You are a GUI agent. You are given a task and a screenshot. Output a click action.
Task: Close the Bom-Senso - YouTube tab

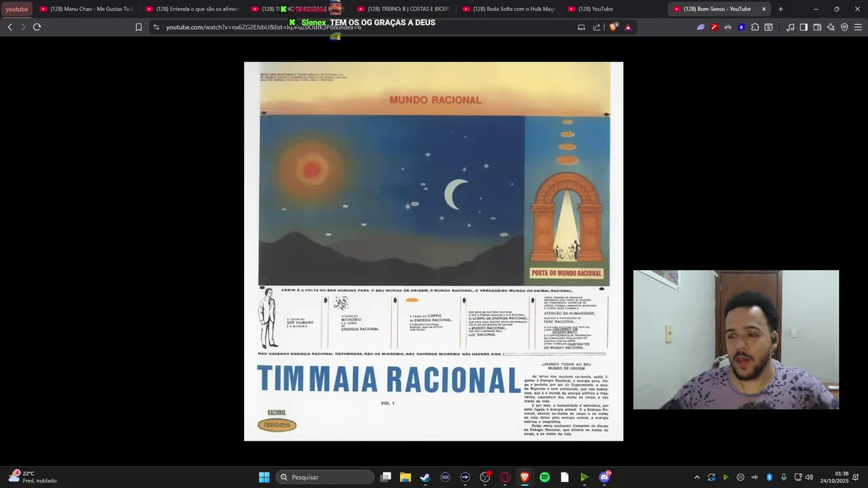(x=764, y=9)
